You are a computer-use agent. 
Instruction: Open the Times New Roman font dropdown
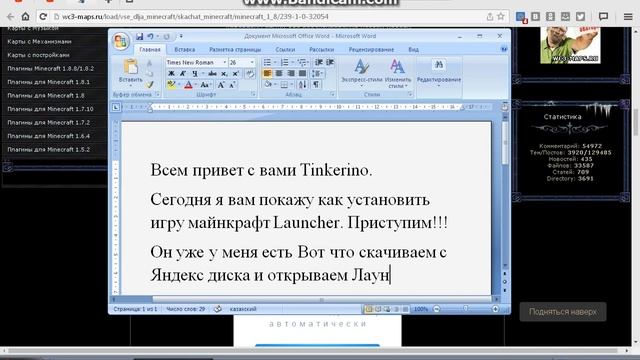click(x=224, y=62)
